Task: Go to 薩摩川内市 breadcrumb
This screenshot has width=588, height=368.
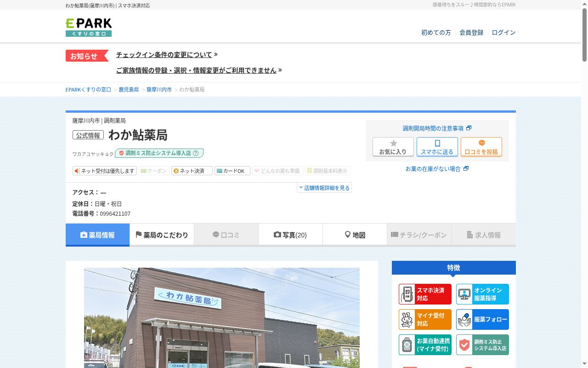Action: click(x=159, y=90)
